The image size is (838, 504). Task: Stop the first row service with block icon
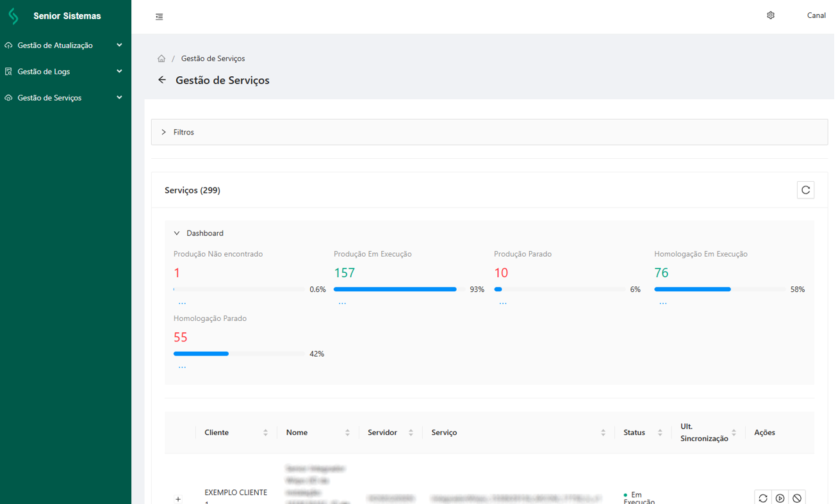797,498
